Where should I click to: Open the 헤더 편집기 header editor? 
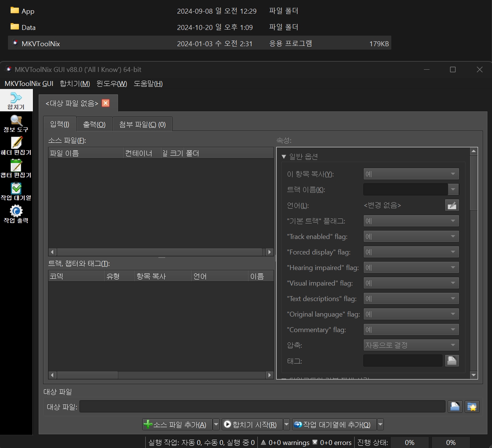tap(16, 146)
